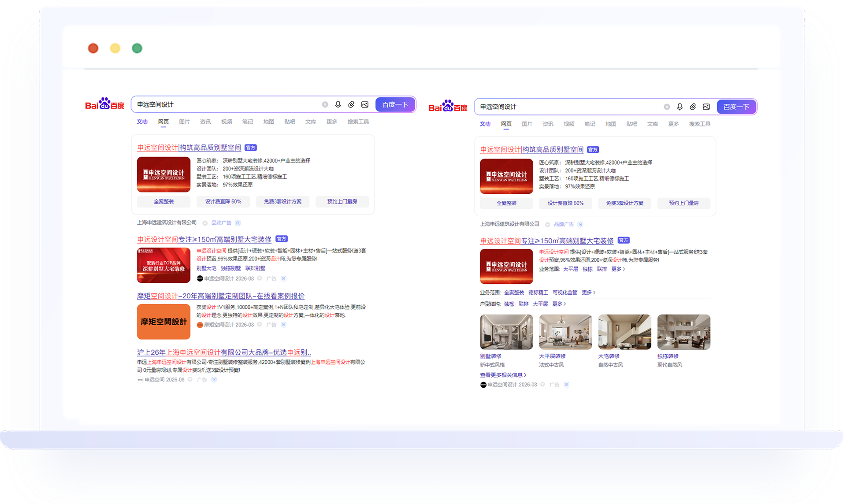Clear the search box in the left panel
Image resolution: width=843 pixels, height=504 pixels.
point(325,104)
